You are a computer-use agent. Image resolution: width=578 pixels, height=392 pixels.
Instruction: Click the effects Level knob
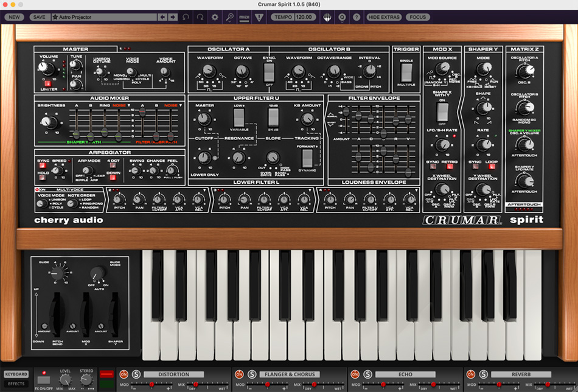click(x=65, y=380)
